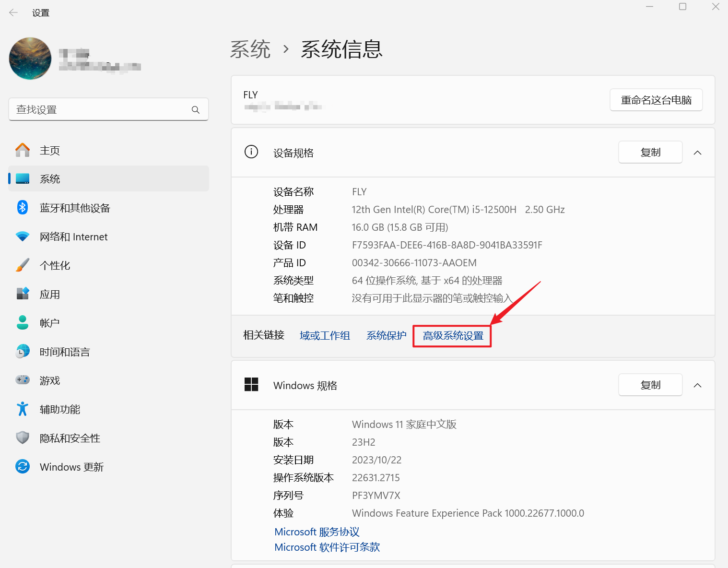Click the gaming controller icon

[x=23, y=380]
